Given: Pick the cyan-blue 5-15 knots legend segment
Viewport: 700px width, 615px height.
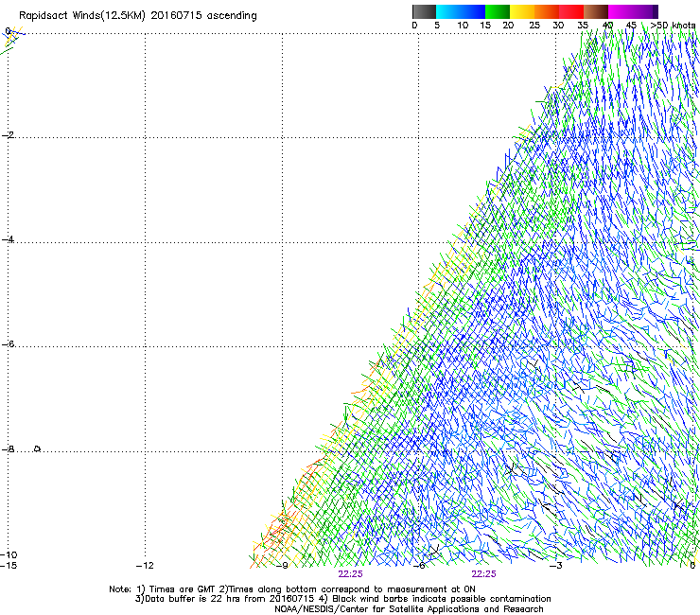Looking at the screenshot, I should [x=461, y=11].
